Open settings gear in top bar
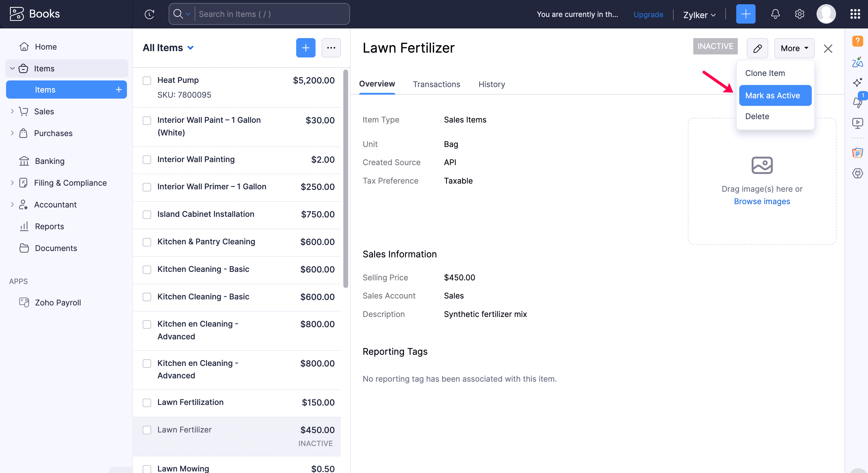The height and width of the screenshot is (473, 868). tap(799, 14)
